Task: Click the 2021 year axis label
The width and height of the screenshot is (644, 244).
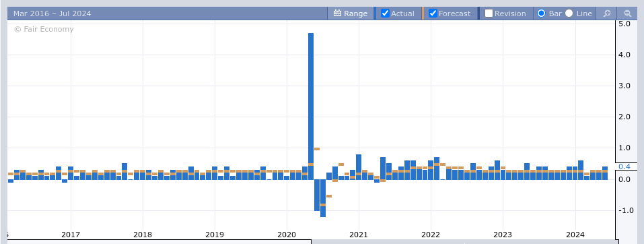Action: coord(359,235)
